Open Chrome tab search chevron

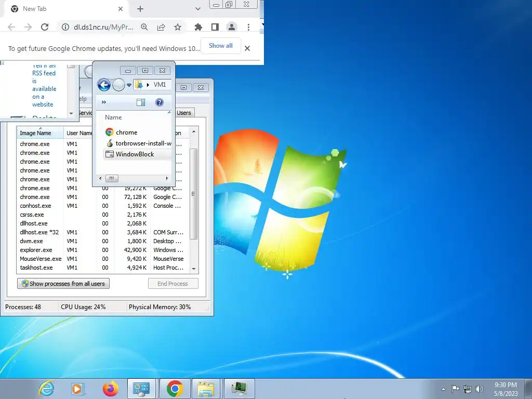(198, 9)
